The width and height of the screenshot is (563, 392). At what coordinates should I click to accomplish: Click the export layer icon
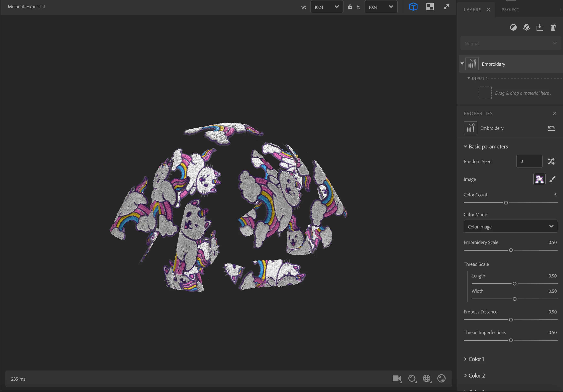click(x=539, y=27)
